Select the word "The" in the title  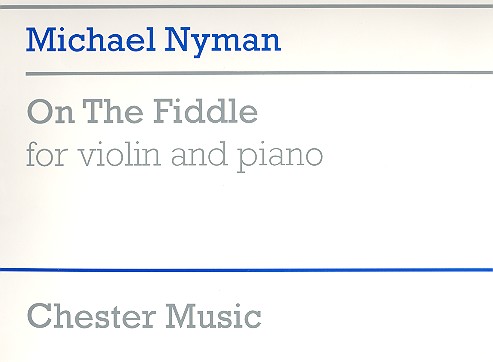[x=113, y=111]
